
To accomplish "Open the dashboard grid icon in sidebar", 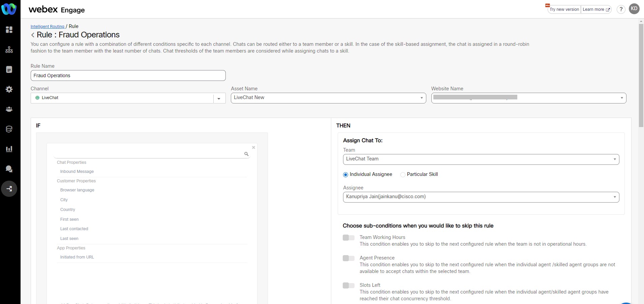I will [9, 30].
